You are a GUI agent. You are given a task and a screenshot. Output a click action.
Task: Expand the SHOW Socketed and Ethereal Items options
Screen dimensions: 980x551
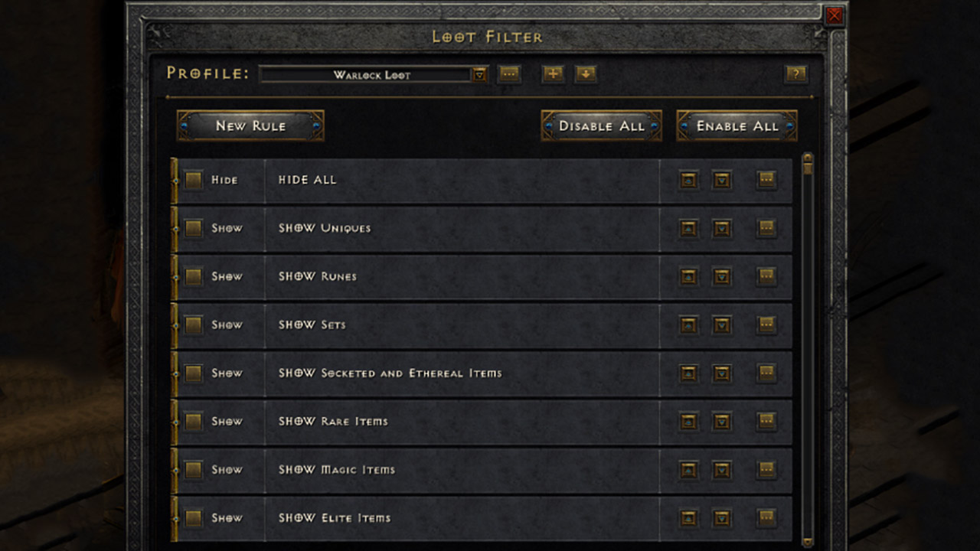pyautogui.click(x=766, y=373)
